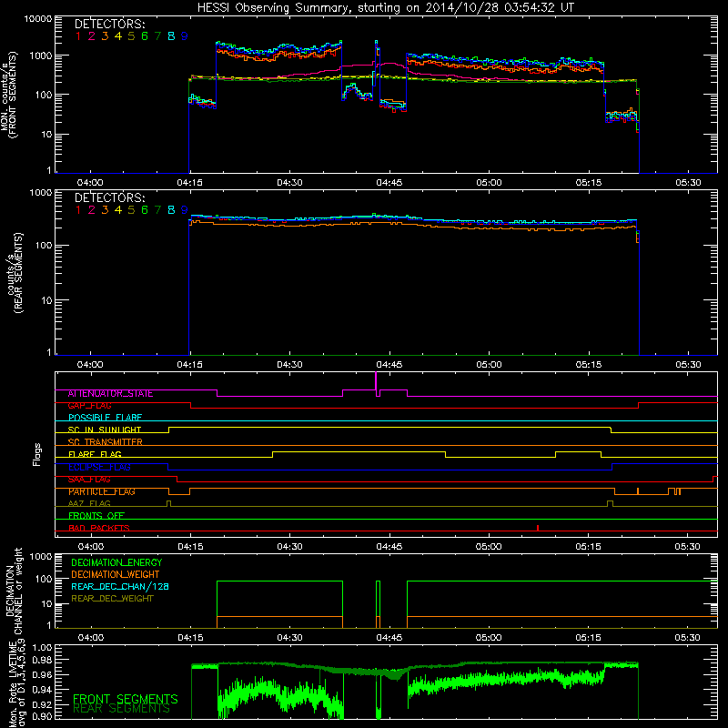Click the 10000 y-axis value of front segments plot

(x=38, y=19)
